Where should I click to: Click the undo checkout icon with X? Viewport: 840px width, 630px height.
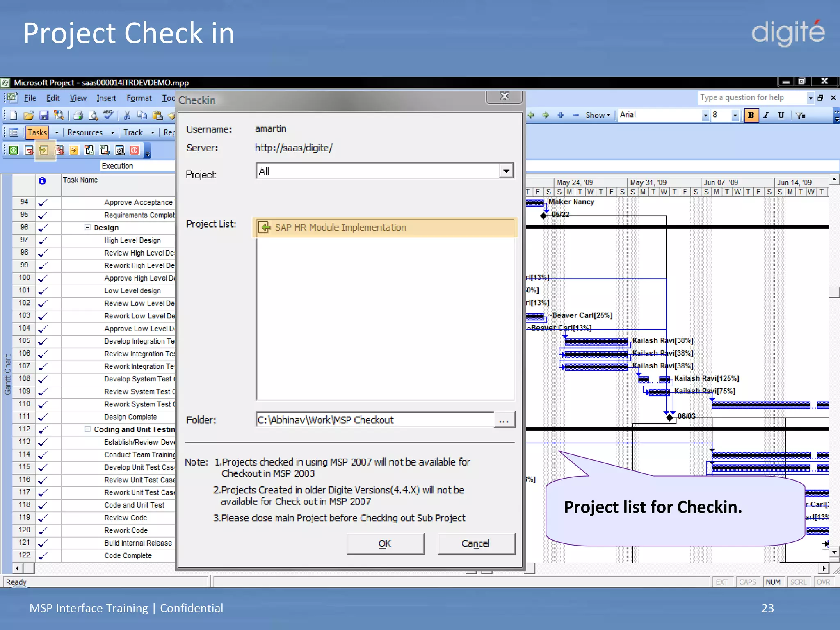[x=59, y=150]
